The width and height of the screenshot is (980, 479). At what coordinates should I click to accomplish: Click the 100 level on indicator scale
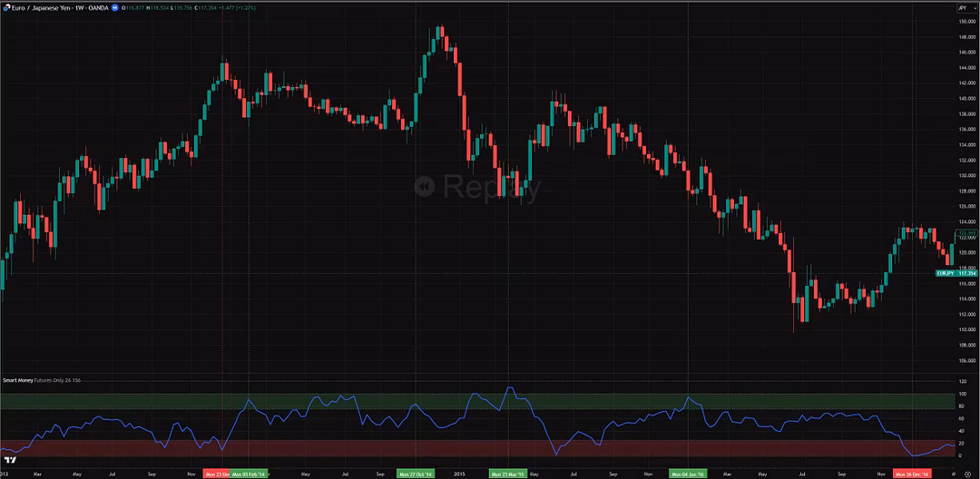pos(961,395)
